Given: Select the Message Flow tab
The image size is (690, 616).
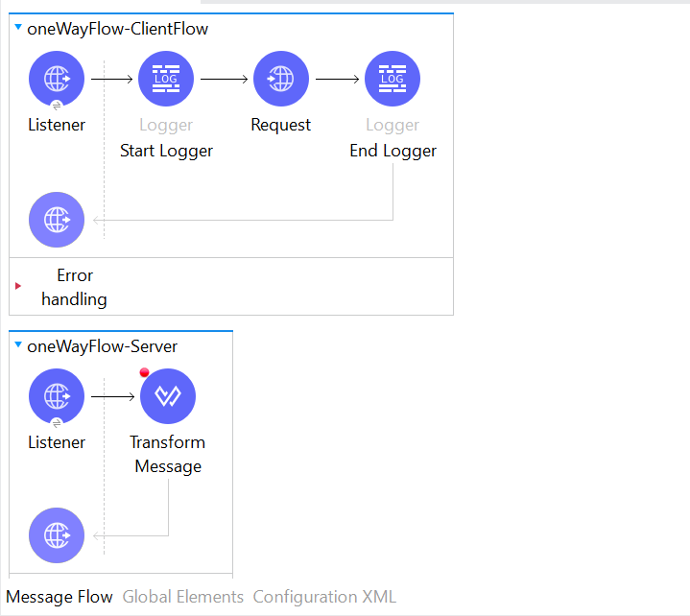Looking at the screenshot, I should pos(59,597).
